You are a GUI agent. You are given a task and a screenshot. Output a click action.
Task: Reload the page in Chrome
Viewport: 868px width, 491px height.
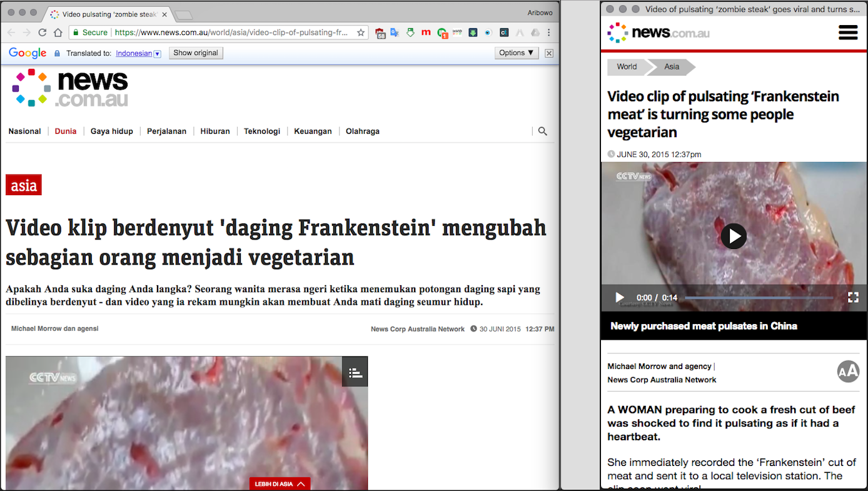(43, 33)
